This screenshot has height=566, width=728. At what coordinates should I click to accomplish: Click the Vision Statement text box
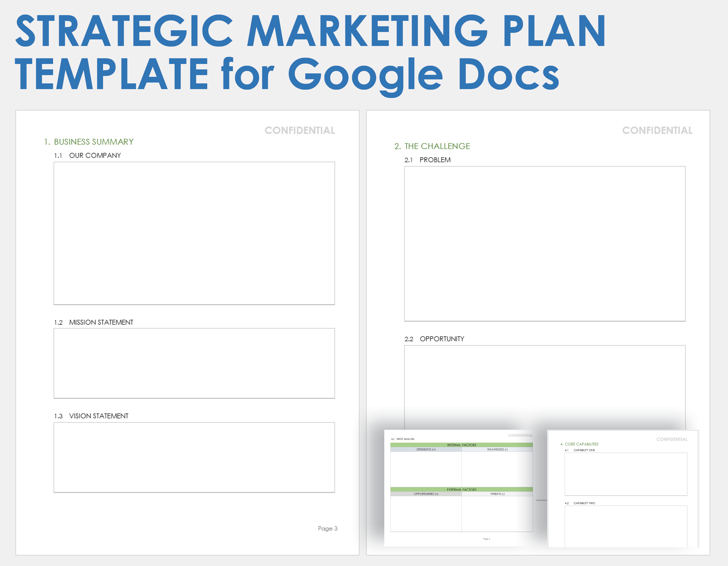coord(194,457)
